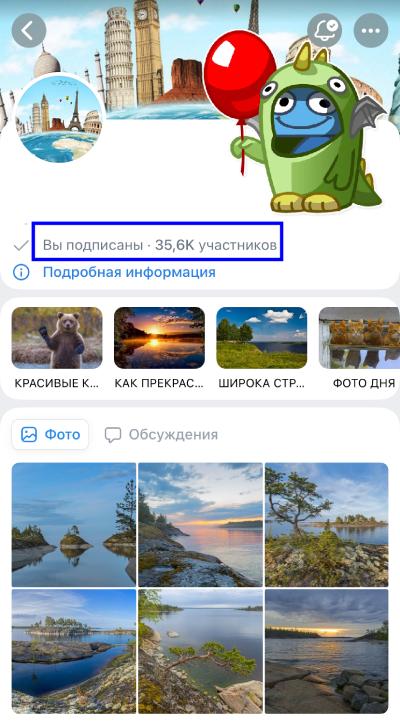The height and width of the screenshot is (725, 400).
Task: Open the community round avatar photo
Action: [x=60, y=119]
